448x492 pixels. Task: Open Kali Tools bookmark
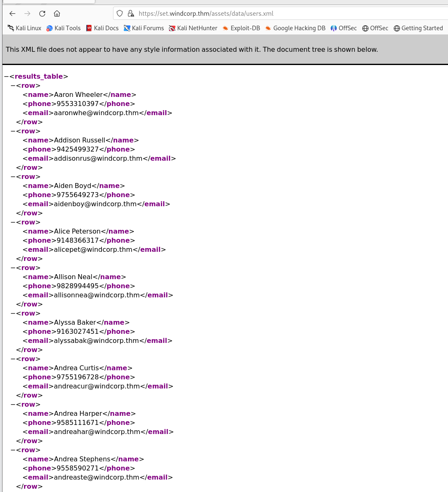[63, 28]
